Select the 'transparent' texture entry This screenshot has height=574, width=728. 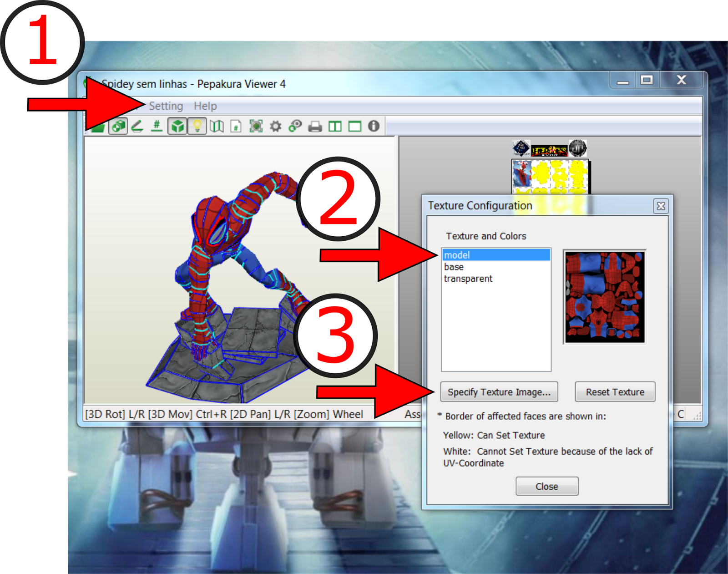coord(496,279)
